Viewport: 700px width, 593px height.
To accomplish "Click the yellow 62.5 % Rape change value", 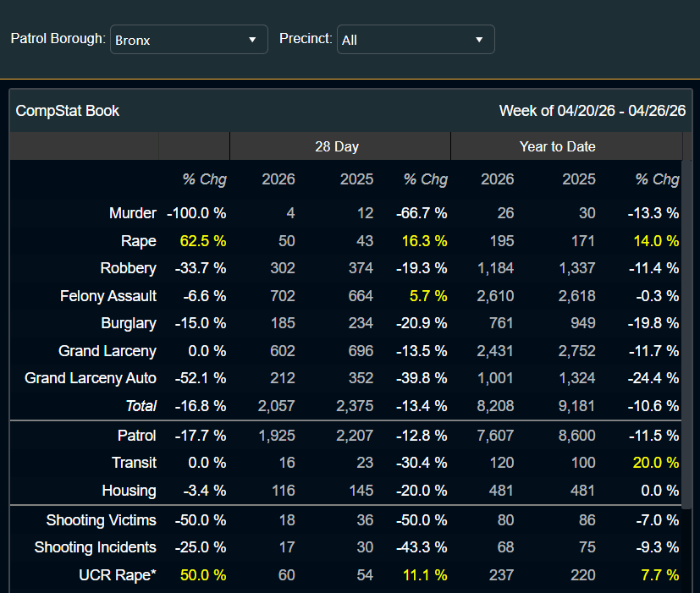I will (x=202, y=241).
